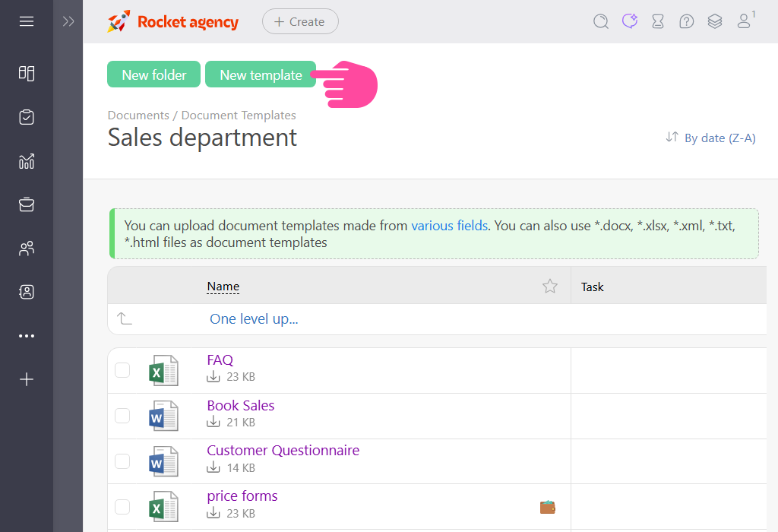Open the contacts address book sidebar icon

27,292
